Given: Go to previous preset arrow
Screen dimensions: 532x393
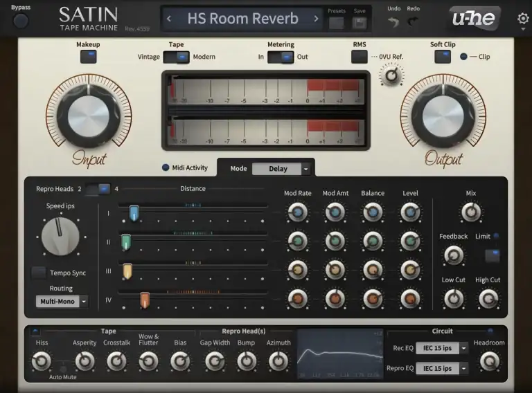Looking at the screenshot, I should [169, 19].
